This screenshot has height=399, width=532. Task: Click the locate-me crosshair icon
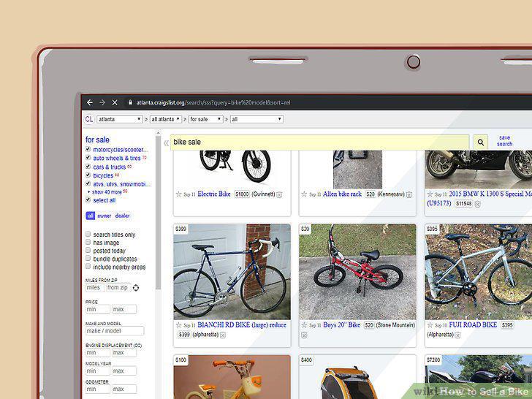coord(136,288)
